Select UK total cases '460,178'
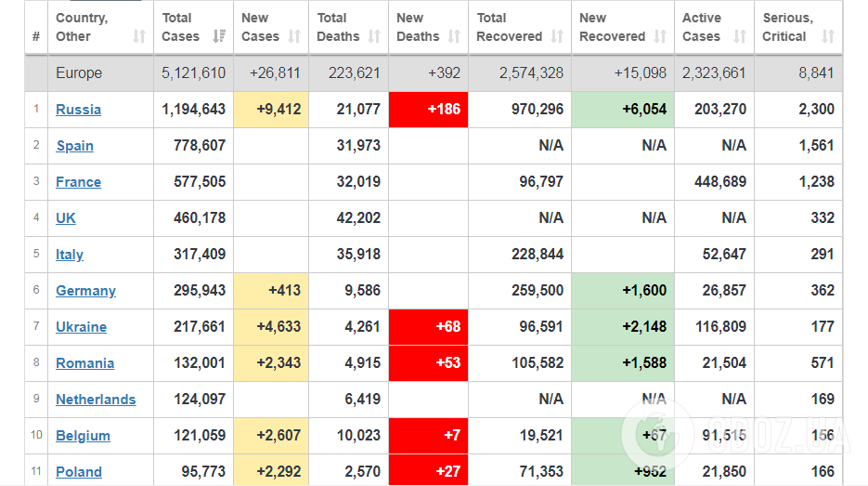This screenshot has width=868, height=486. tap(200, 218)
